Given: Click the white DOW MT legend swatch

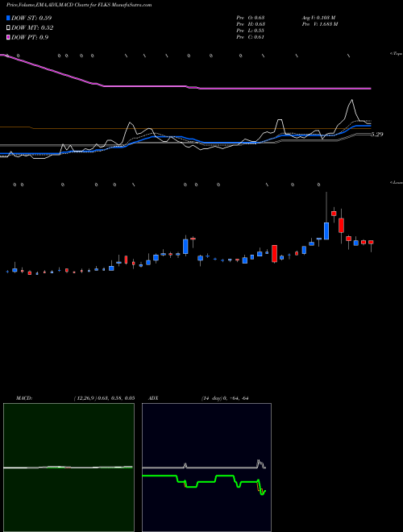Looking at the screenshot, I should tap(8, 27).
